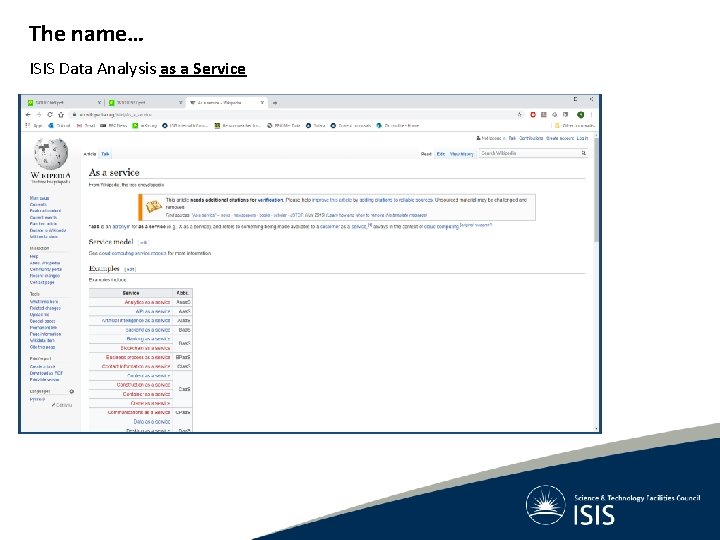Click the 'As a service' article title
This screenshot has height=540, width=720.
[x=114, y=172]
